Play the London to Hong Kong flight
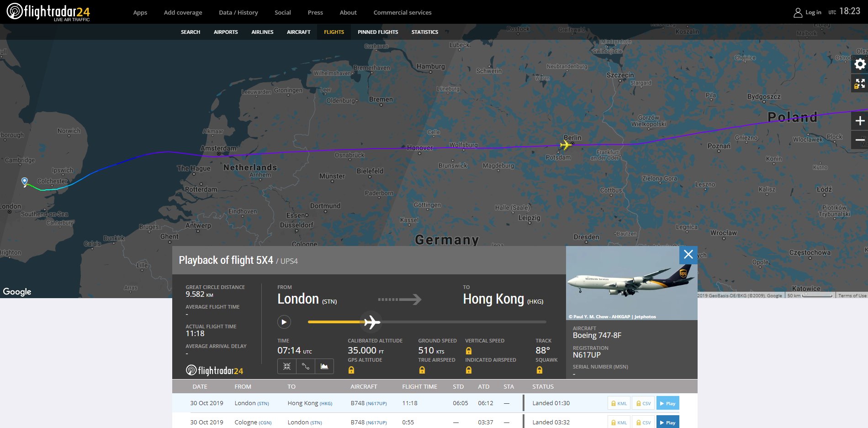868x428 pixels. [x=667, y=403]
